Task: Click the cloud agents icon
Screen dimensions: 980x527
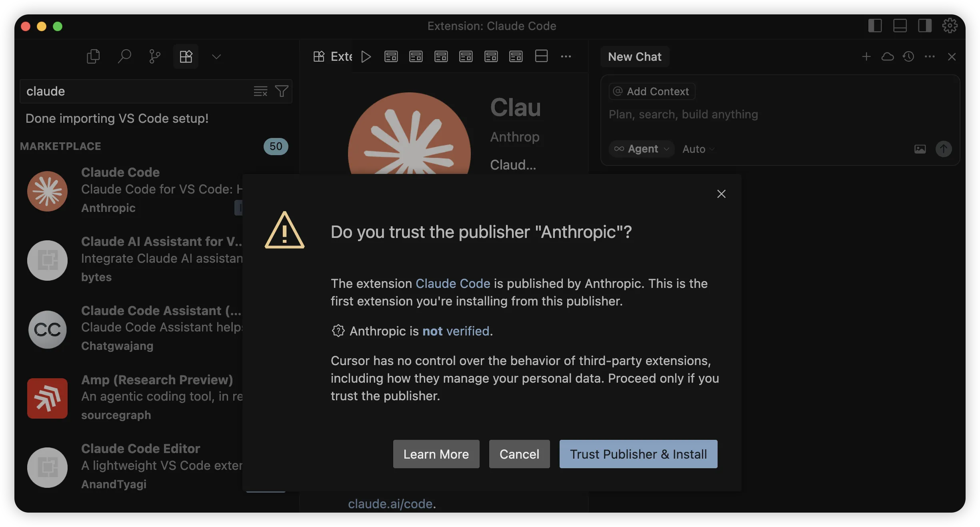Action: point(887,57)
